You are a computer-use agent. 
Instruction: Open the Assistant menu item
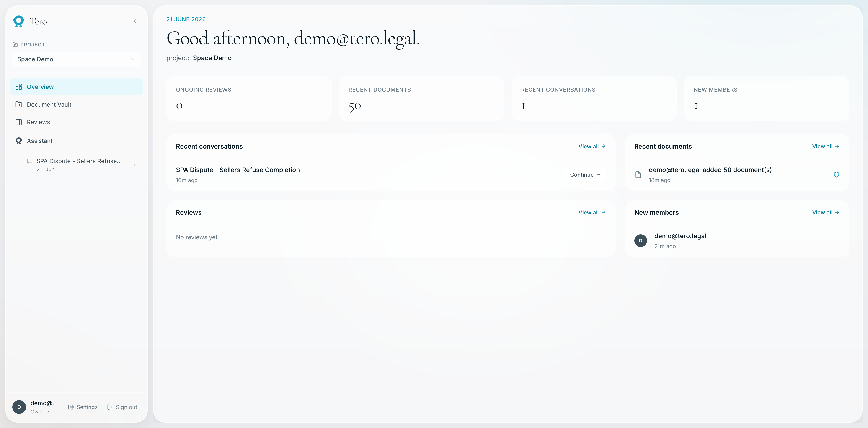point(77,141)
